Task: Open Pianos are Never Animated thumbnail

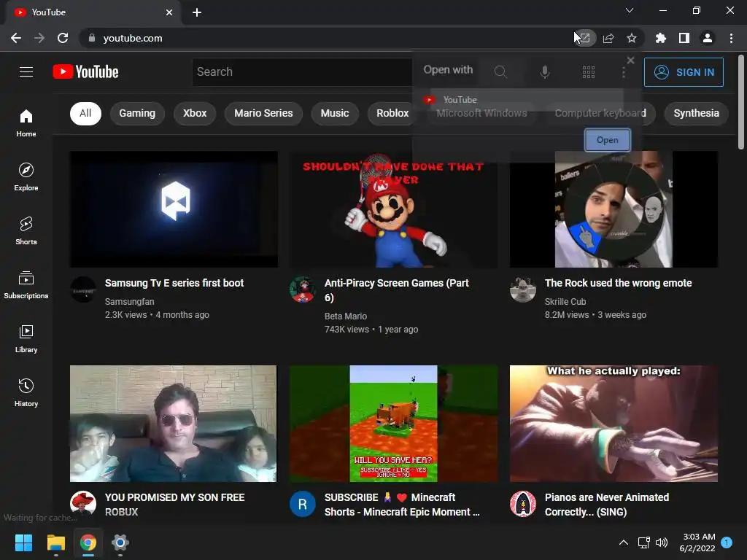Action: pos(614,424)
